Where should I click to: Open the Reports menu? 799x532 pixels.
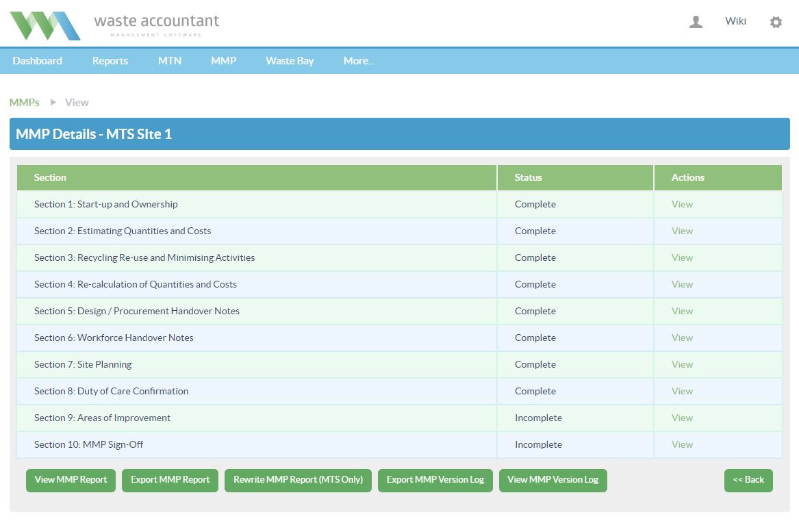110,61
